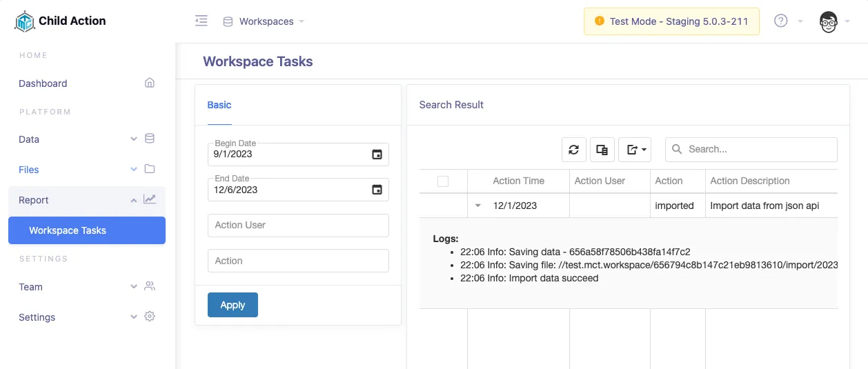Click the Search results input box

tap(751, 149)
